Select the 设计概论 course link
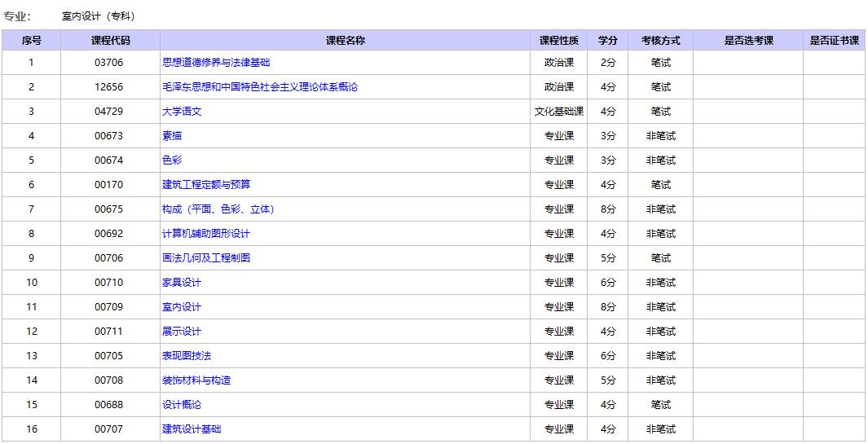This screenshot has width=868, height=444. coord(182,404)
